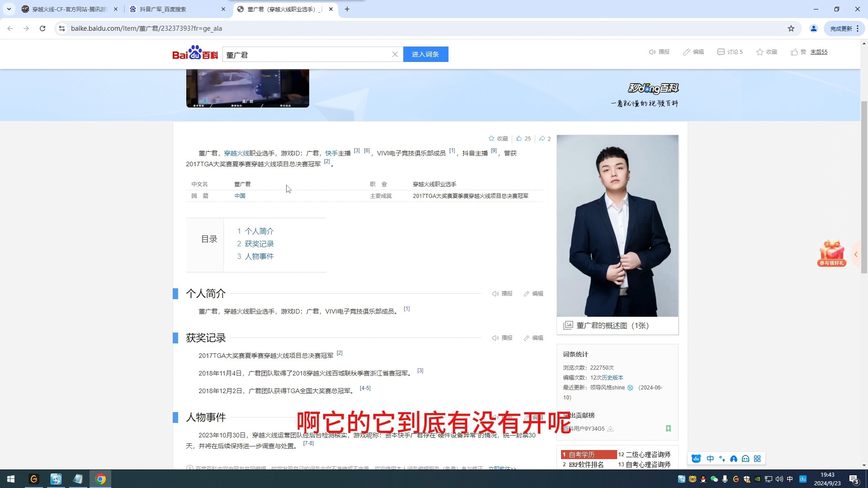Like the entry showing 25
Viewport: 868px width, 488px height.
tap(524, 139)
